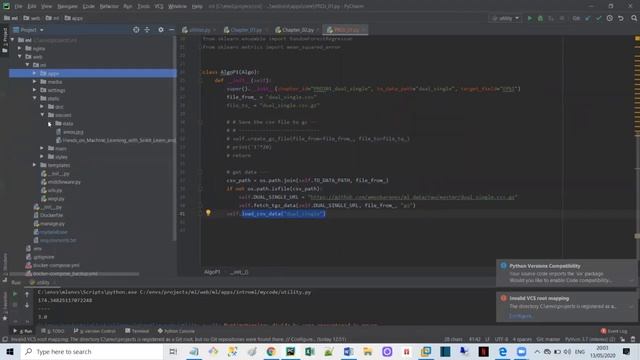Open the Terminal tool window tab
640x360 pixels.
pos(137,331)
